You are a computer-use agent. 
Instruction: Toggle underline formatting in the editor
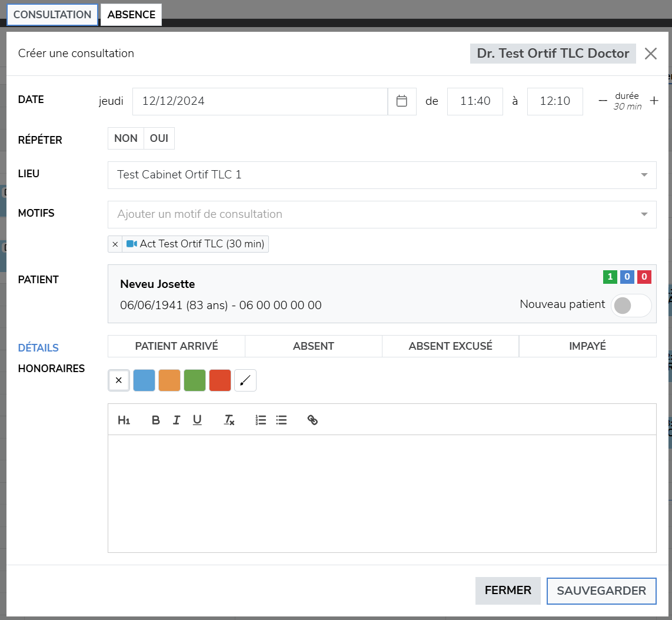tap(197, 420)
